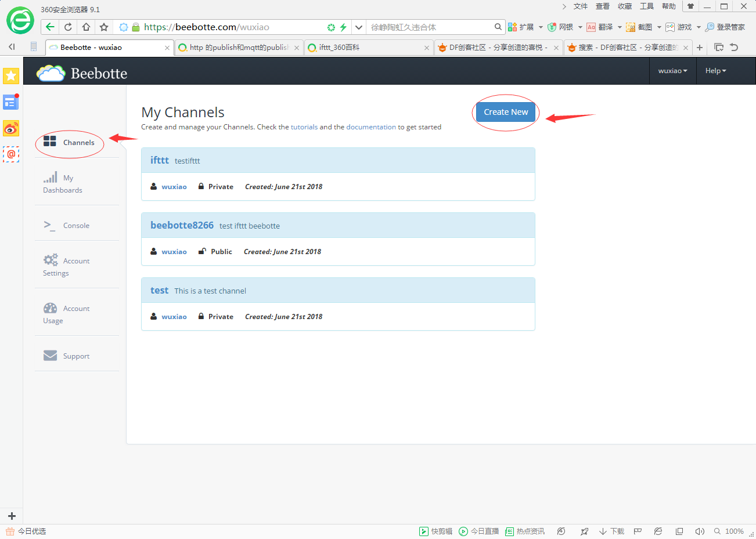Close the Beebotte - wuxiao tab

click(x=167, y=48)
